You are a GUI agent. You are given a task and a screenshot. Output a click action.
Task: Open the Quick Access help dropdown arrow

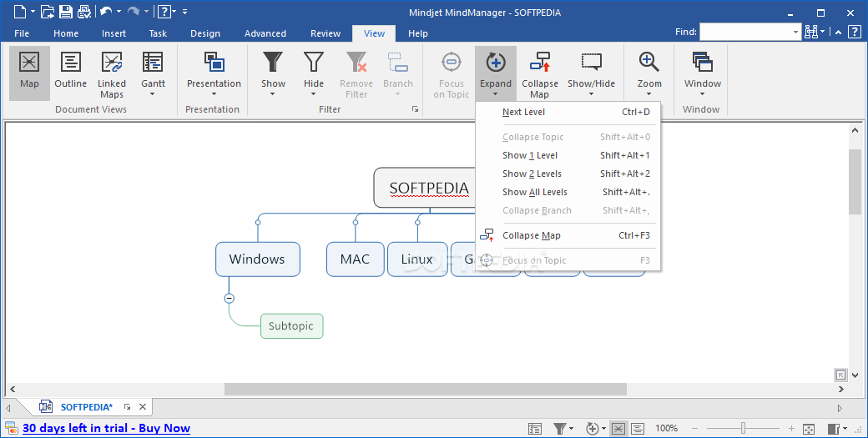(x=174, y=12)
